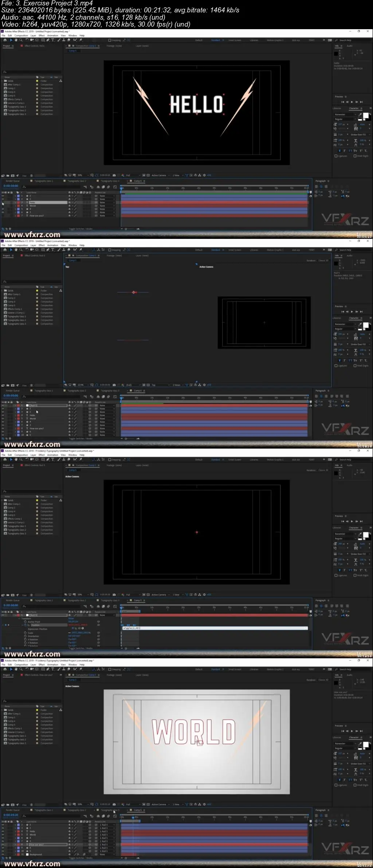373x868 pixels.
Task: Step to next frame in the top-view screenshot Preview panel
Action: [x=357, y=312]
